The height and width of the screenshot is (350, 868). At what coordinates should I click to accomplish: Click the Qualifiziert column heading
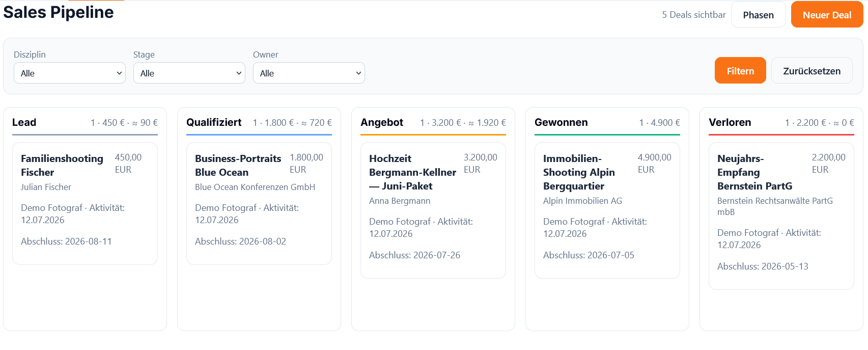214,122
